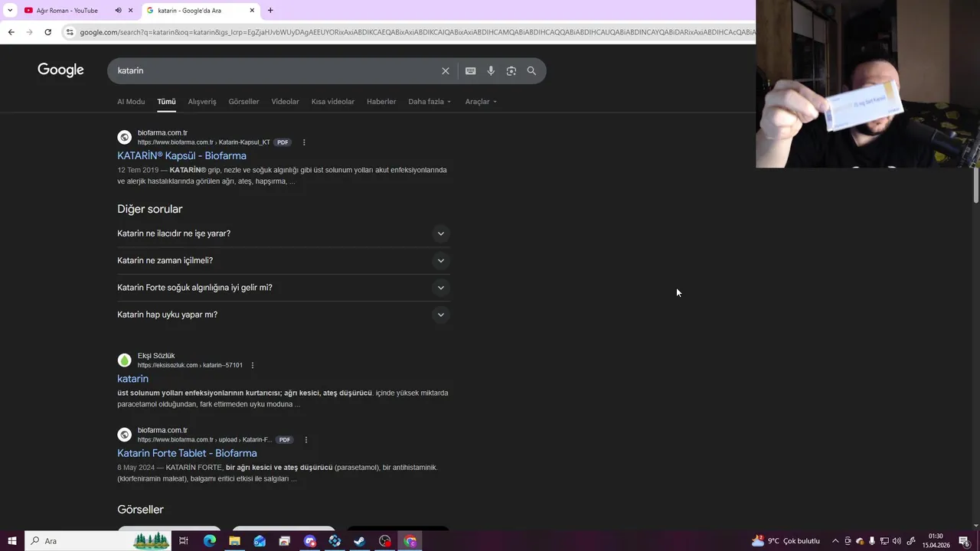Clear the search box with X

point(446,70)
